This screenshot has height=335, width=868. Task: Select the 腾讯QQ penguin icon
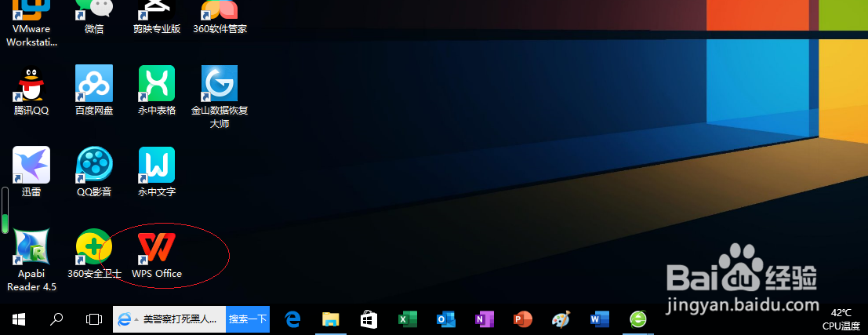[x=31, y=84]
